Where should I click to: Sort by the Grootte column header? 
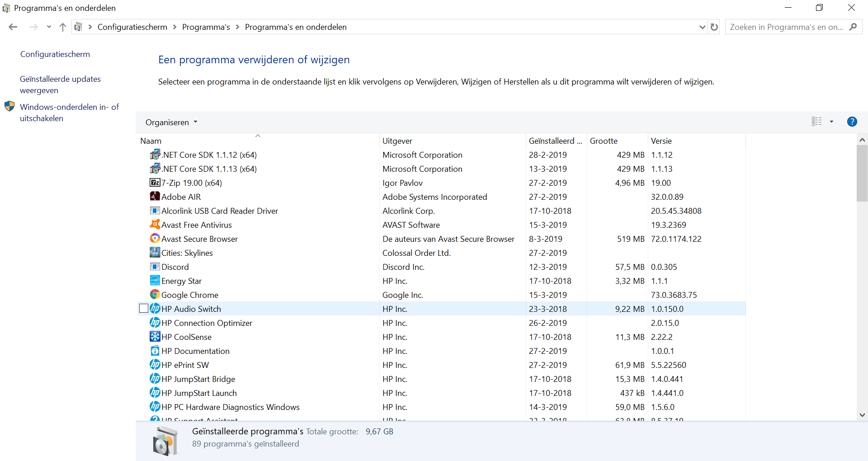(x=618, y=141)
